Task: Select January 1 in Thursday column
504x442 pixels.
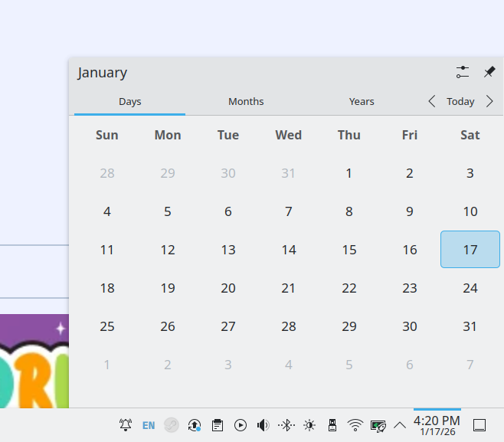Action: pyautogui.click(x=349, y=173)
